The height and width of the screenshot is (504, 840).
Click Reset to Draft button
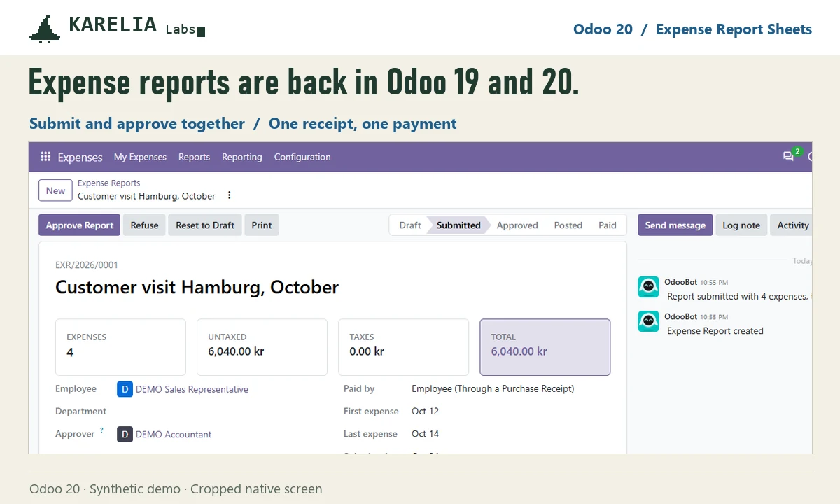205,225
